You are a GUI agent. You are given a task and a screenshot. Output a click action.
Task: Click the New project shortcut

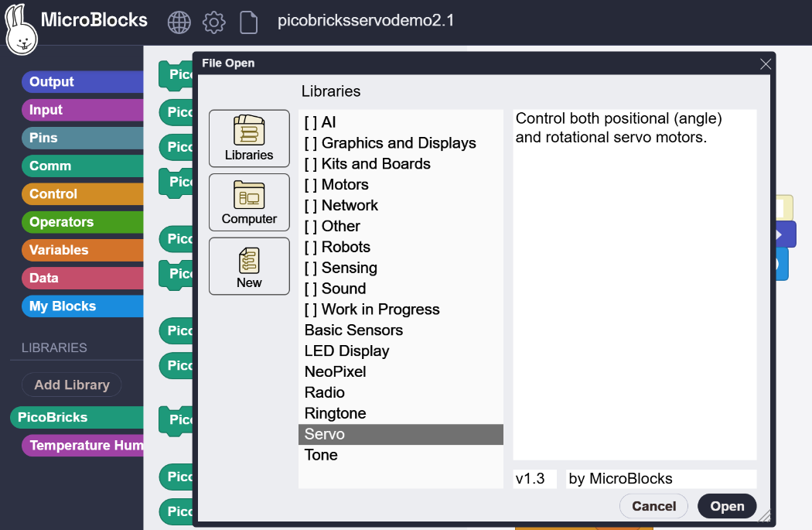pyautogui.click(x=249, y=266)
